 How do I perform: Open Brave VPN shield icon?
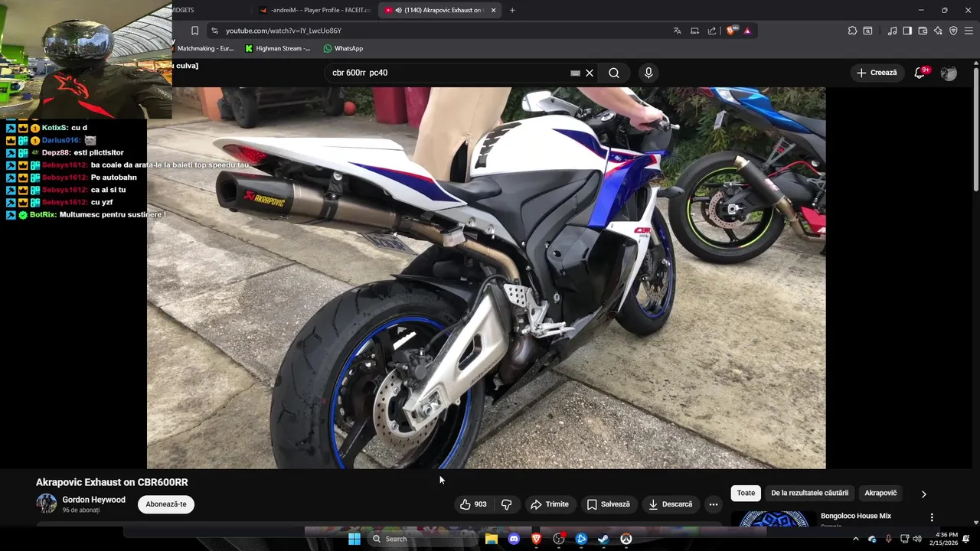[953, 31]
